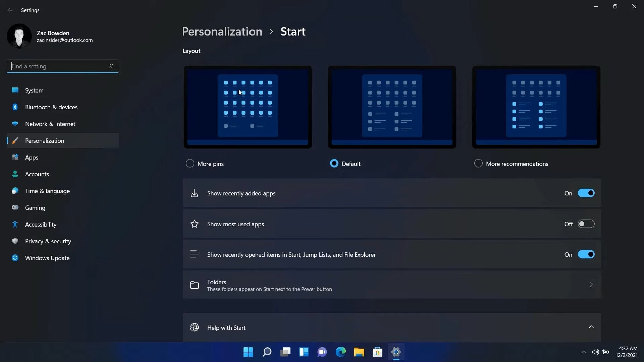
Task: Click the back arrow button
Action: [10, 10]
